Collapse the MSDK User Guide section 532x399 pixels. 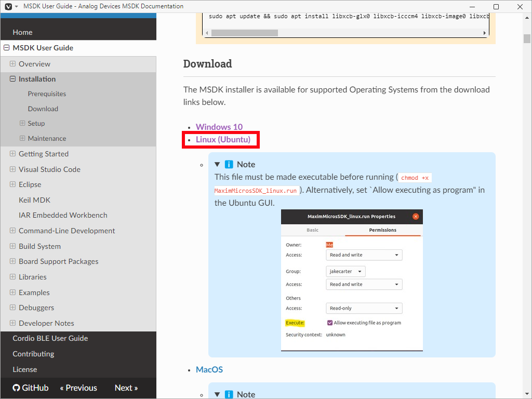point(6,48)
